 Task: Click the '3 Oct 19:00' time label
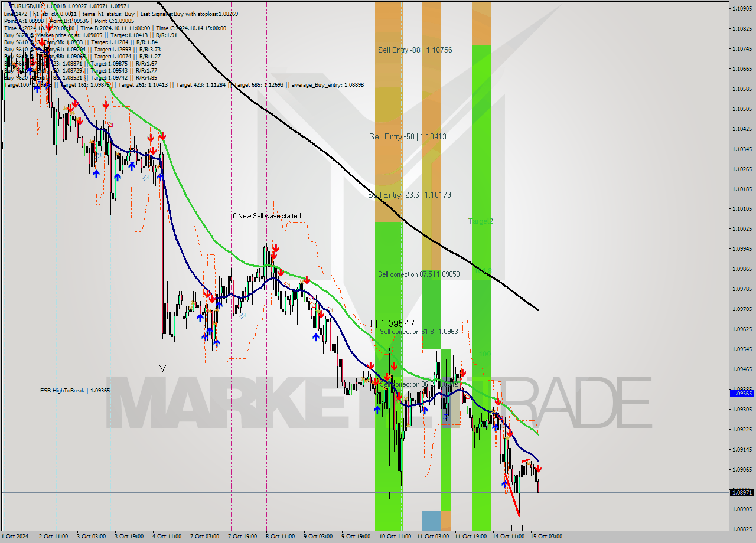pyautogui.click(x=129, y=537)
